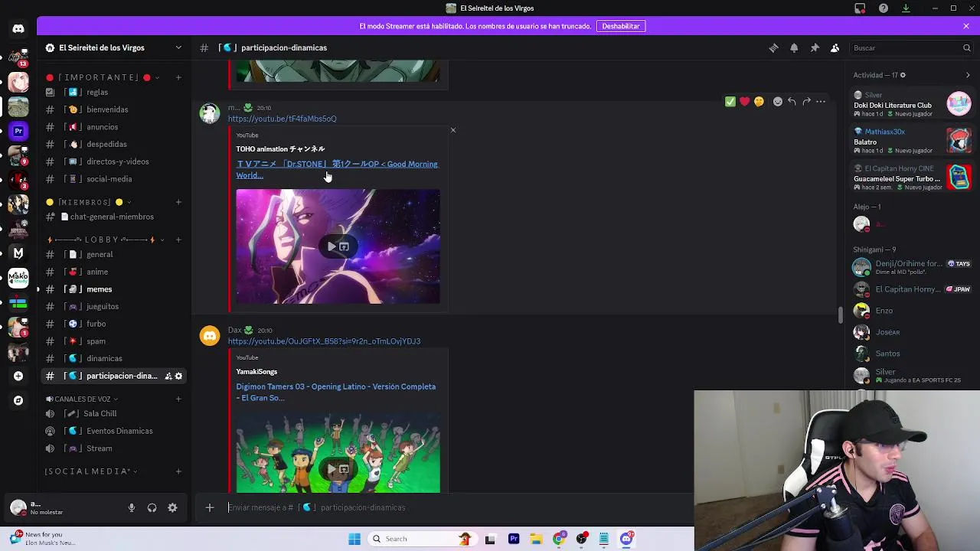Show pinned messages pin icon

click(x=815, y=47)
